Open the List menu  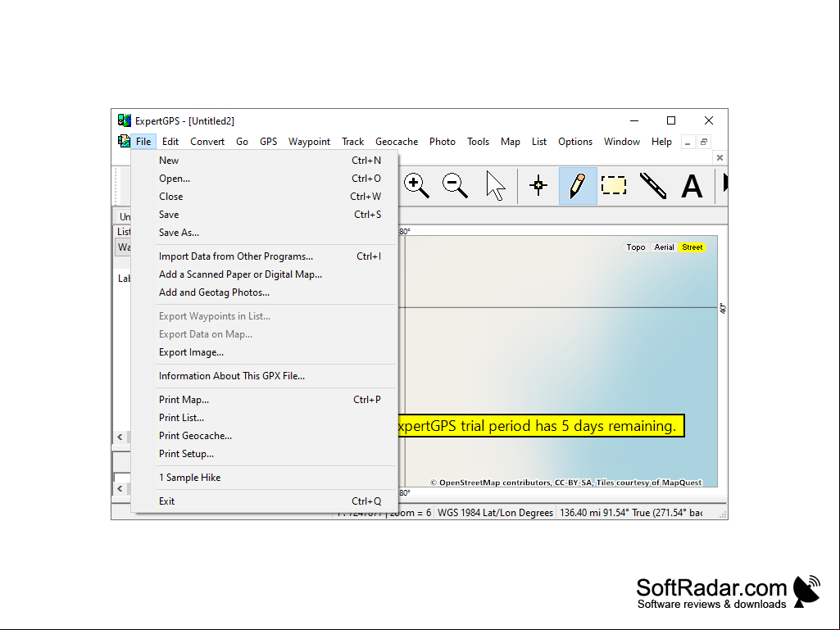pos(539,142)
